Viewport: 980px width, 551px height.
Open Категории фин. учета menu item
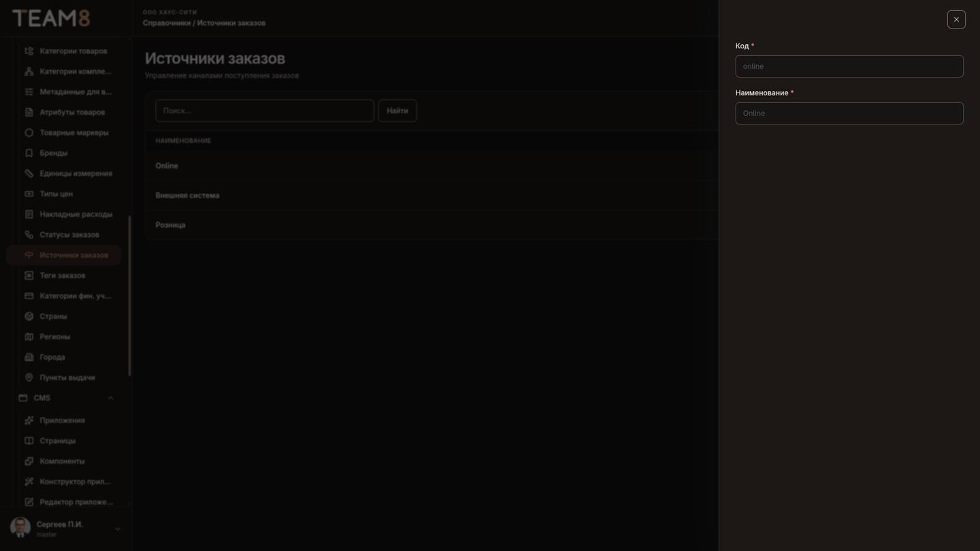pos(64,296)
